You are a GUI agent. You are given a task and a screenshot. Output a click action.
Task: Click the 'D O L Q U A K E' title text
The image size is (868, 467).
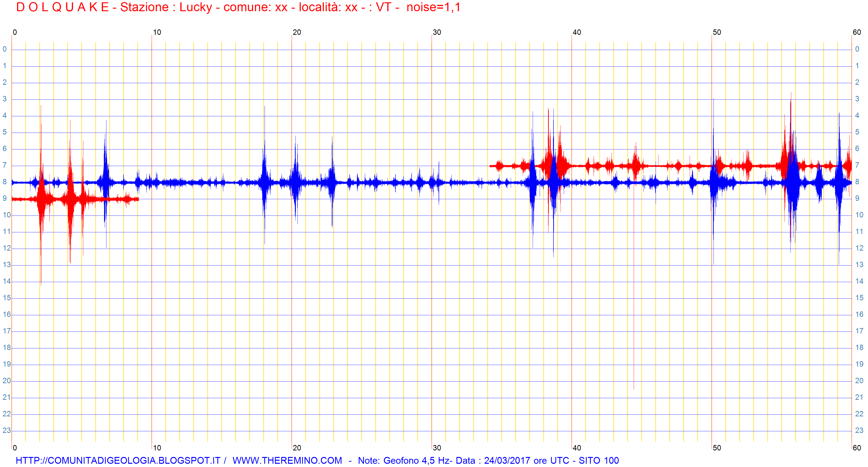[62, 7]
